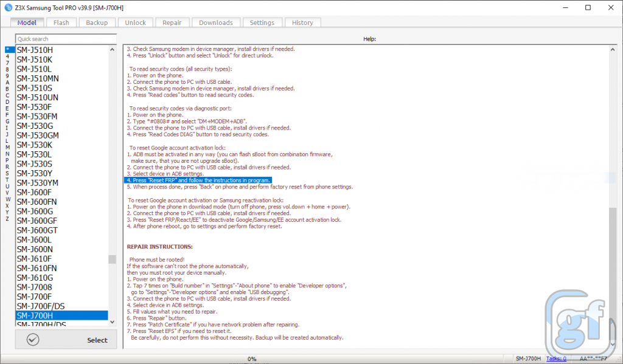Open the Flash tab

point(61,22)
